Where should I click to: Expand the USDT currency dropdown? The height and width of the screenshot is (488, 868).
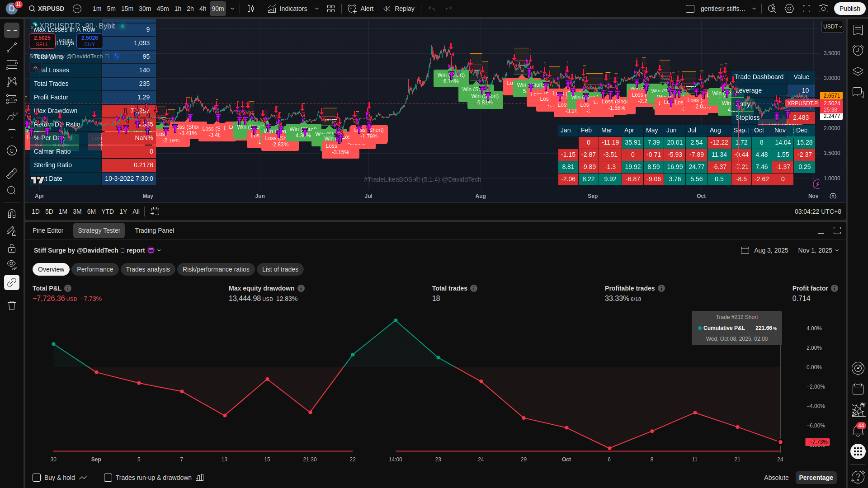point(832,27)
